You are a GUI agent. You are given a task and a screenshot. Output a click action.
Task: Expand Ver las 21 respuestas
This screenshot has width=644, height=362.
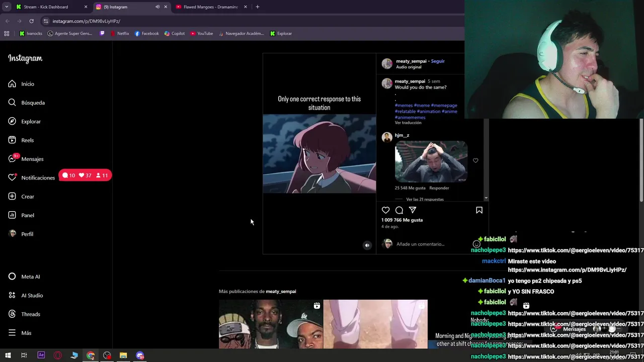pos(425,199)
